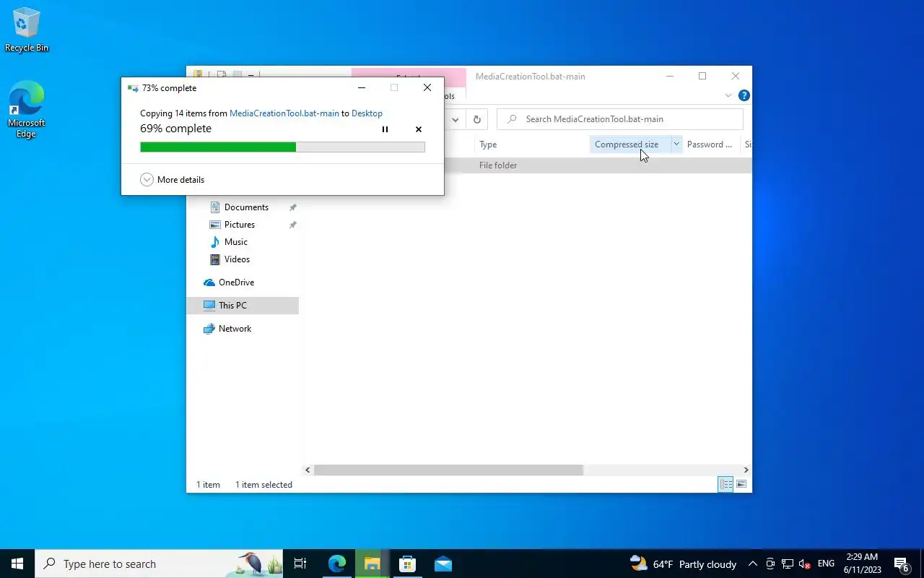
Task: Open File Explorer taskbar icon
Action: point(372,564)
